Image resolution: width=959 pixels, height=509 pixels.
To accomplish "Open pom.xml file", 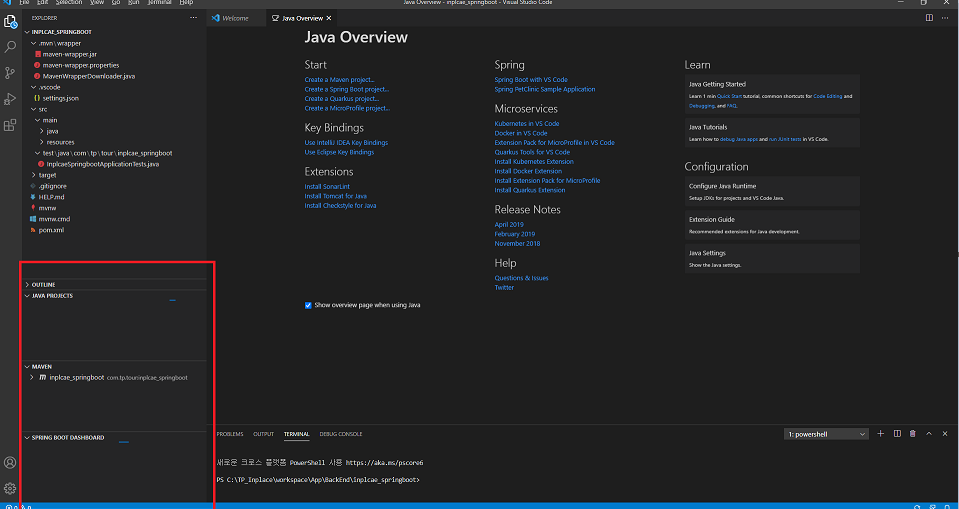I will 51,230.
